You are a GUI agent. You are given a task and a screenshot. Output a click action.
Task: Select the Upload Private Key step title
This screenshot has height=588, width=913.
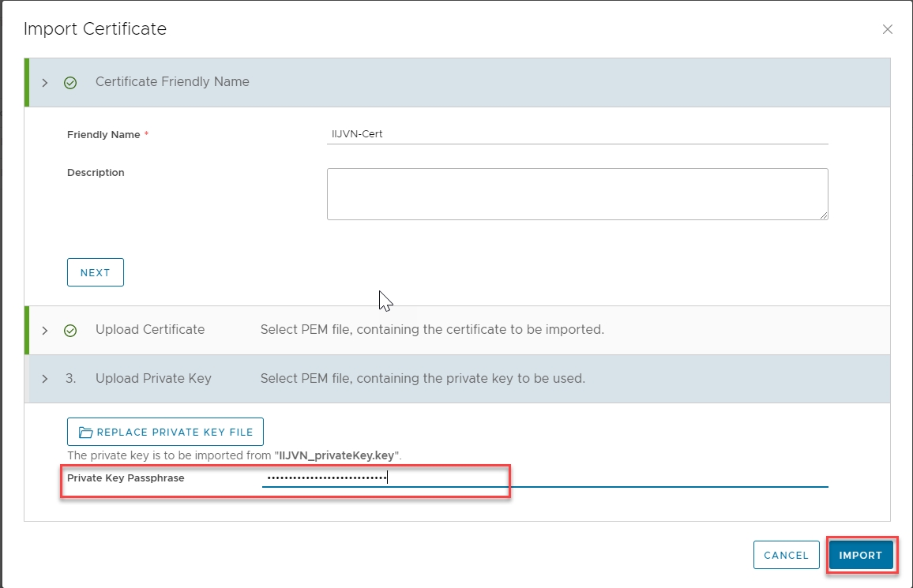click(x=153, y=379)
